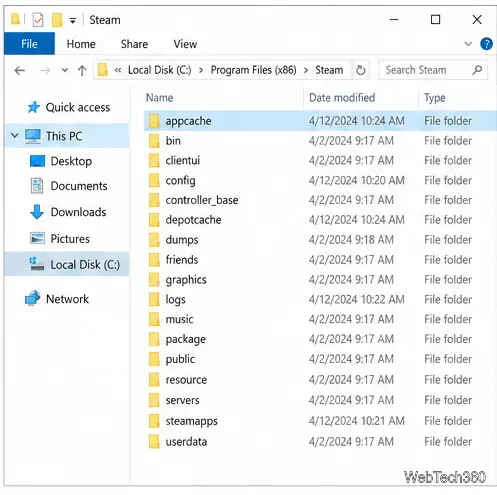Sort by the Name column header
The image size is (497, 495).
pos(159,98)
